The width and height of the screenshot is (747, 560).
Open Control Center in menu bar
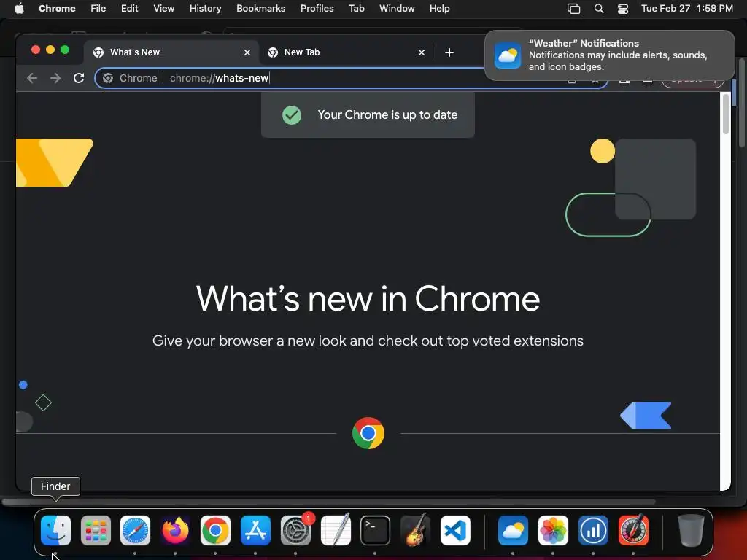click(x=623, y=9)
